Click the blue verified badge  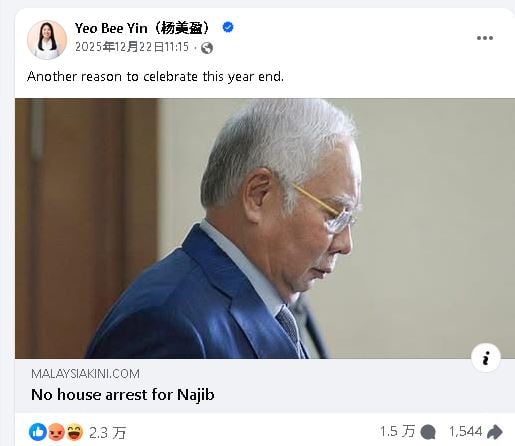tap(228, 27)
